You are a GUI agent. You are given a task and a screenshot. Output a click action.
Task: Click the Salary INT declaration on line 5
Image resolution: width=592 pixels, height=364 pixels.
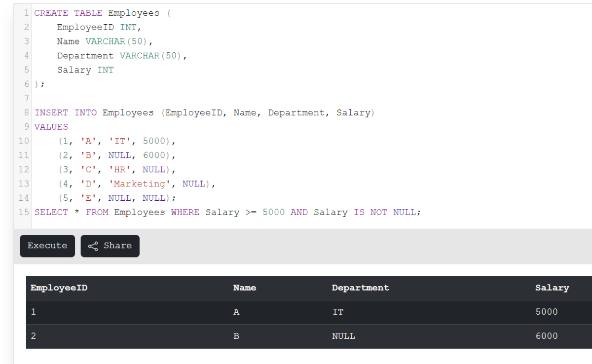point(85,70)
